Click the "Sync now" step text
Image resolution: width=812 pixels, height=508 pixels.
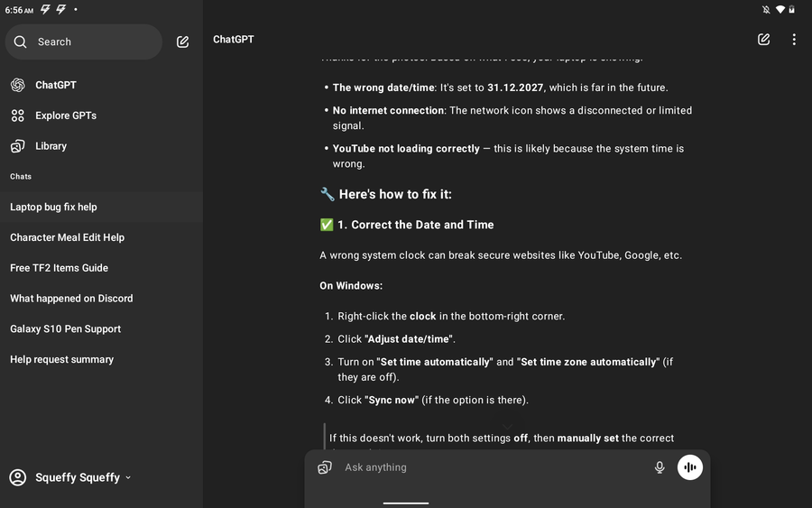coord(392,401)
